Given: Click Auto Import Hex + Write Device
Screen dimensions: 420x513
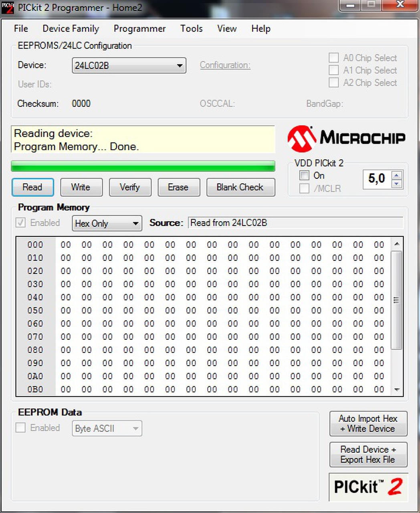Looking at the screenshot, I should click(x=368, y=424).
